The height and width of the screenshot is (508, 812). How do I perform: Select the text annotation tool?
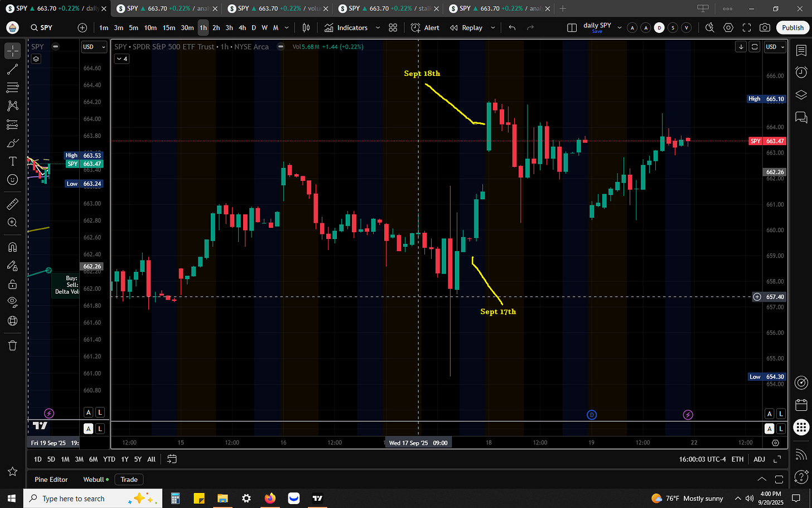pyautogui.click(x=12, y=161)
